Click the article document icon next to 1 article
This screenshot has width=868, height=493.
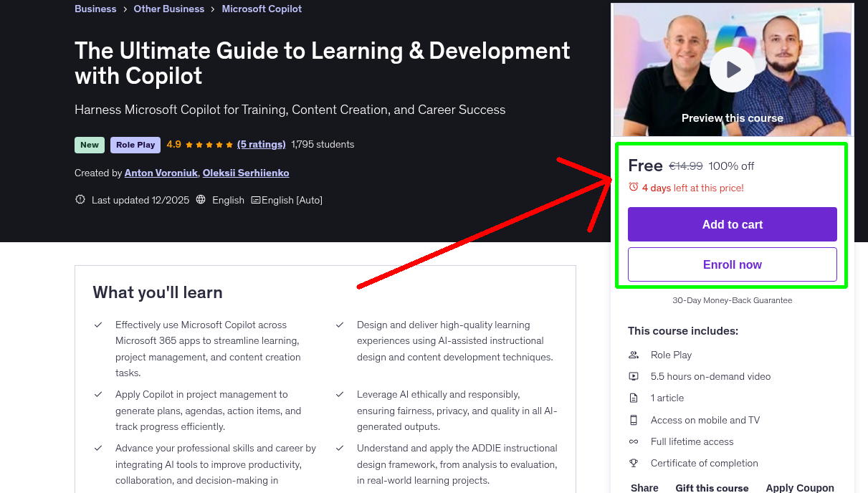(634, 398)
